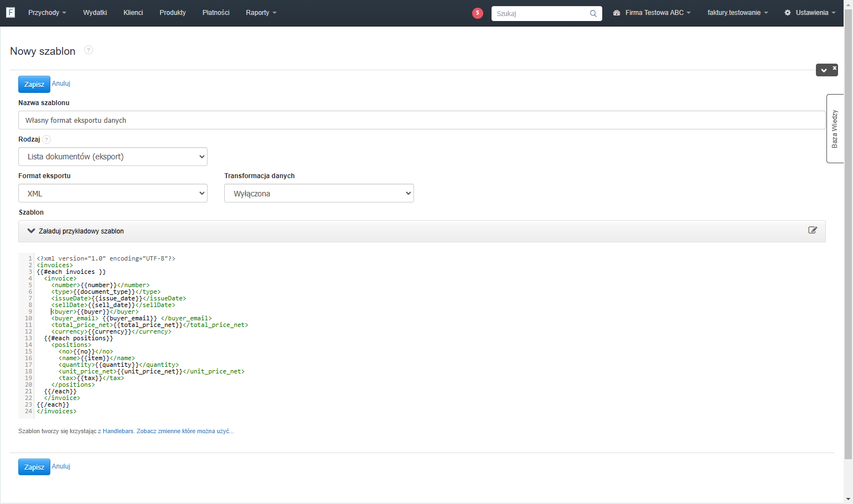Expand the Raporty menu

click(261, 13)
